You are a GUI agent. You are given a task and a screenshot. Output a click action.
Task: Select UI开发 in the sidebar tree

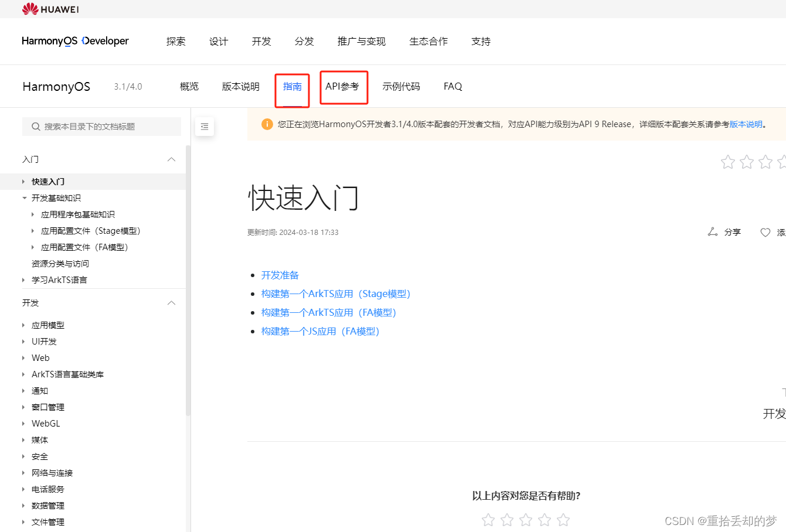point(44,342)
